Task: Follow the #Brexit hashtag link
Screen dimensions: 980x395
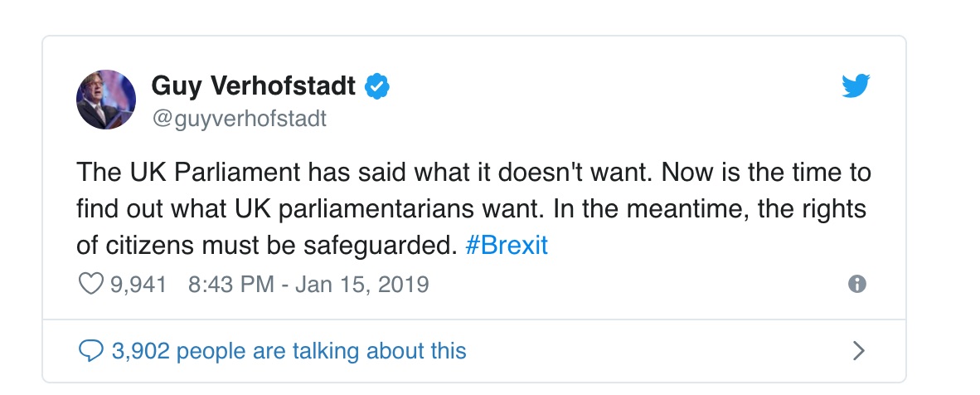Action: pyautogui.click(x=506, y=247)
